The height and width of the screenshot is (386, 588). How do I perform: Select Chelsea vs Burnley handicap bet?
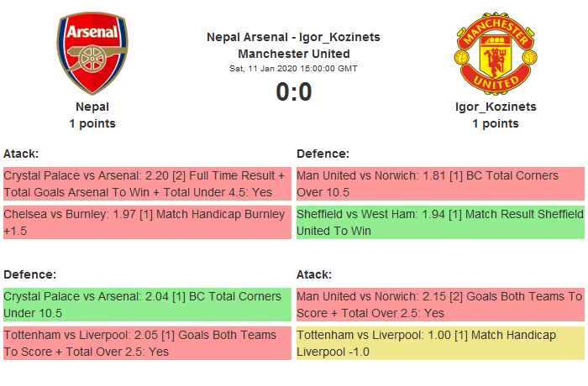146,222
